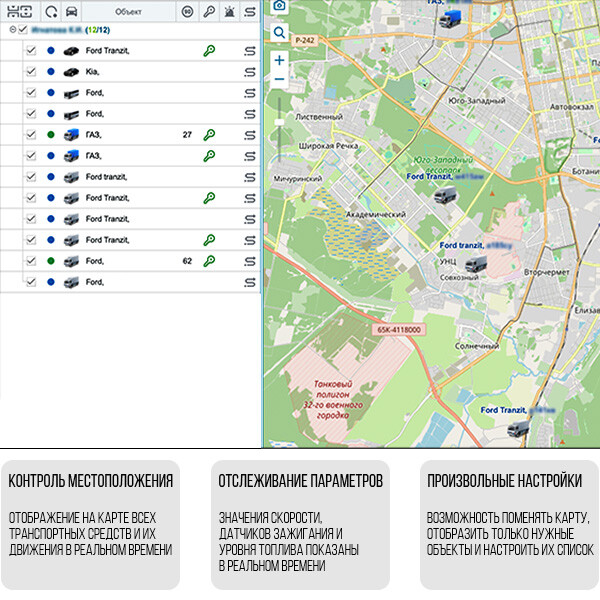
Task: Click the Объект column header
Action: click(x=128, y=11)
